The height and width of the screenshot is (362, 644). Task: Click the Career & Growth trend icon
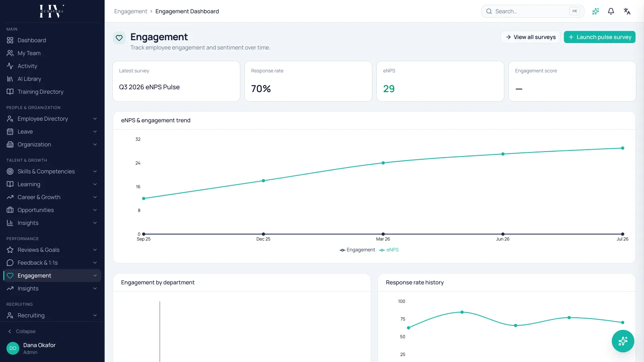(10, 197)
